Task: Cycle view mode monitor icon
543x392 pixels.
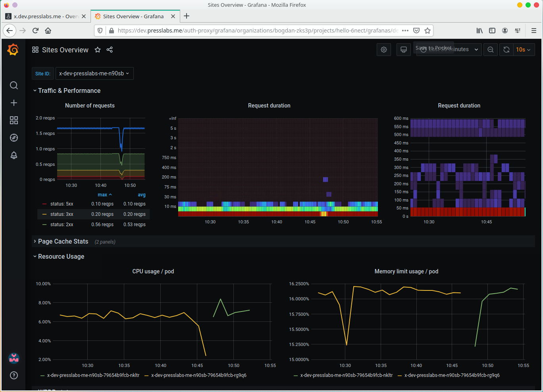Action: tap(404, 50)
